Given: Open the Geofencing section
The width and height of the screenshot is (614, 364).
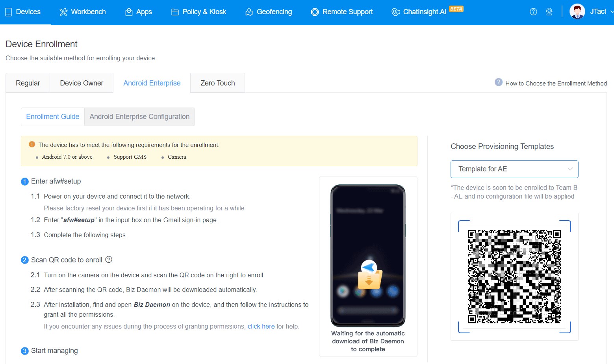Looking at the screenshot, I should 269,12.
